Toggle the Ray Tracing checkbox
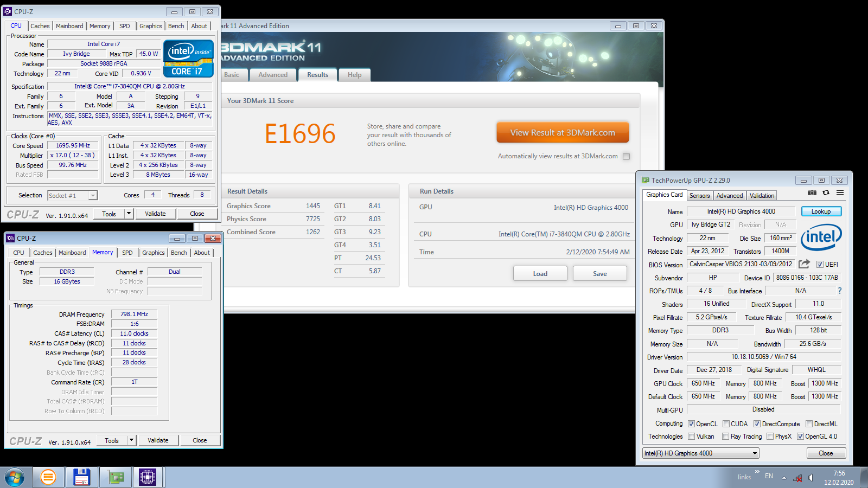This screenshot has width=868, height=488. [x=725, y=436]
